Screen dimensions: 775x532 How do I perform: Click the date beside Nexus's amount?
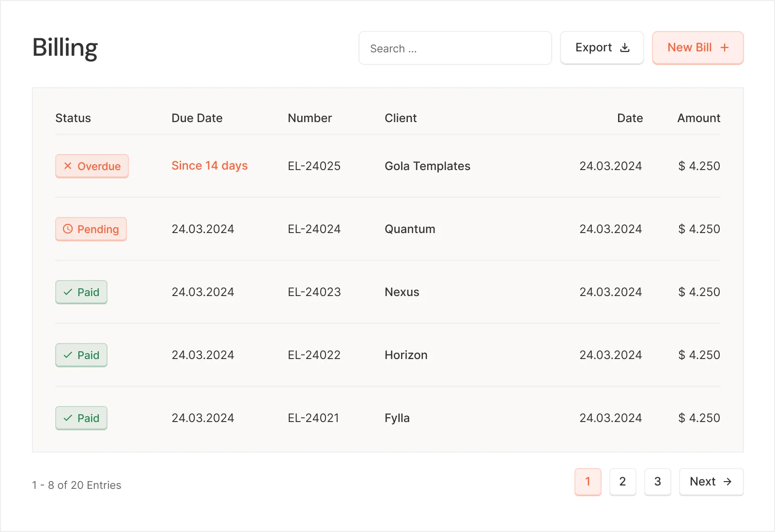[611, 292]
